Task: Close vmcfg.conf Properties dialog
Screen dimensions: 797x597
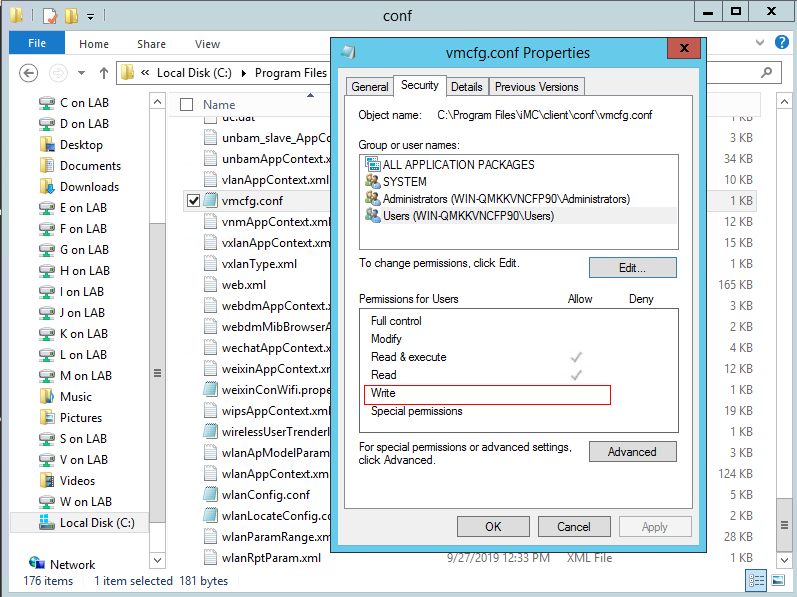Action: click(684, 48)
